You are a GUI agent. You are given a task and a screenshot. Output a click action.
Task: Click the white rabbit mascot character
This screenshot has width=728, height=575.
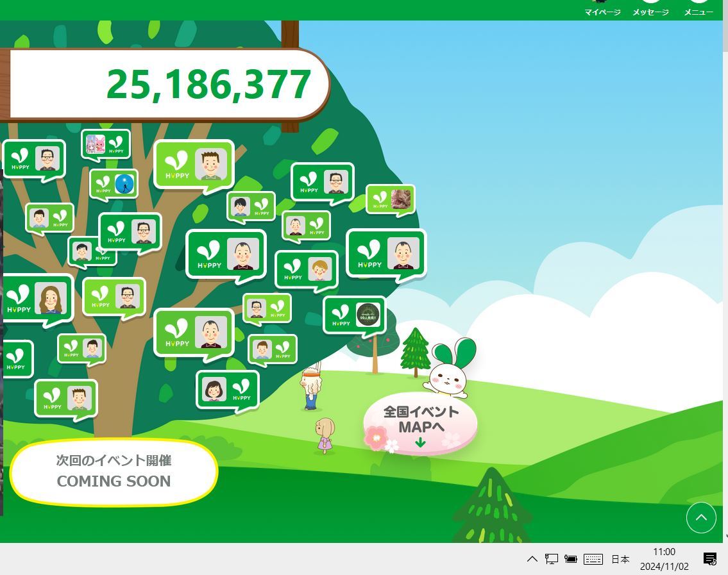pos(450,369)
